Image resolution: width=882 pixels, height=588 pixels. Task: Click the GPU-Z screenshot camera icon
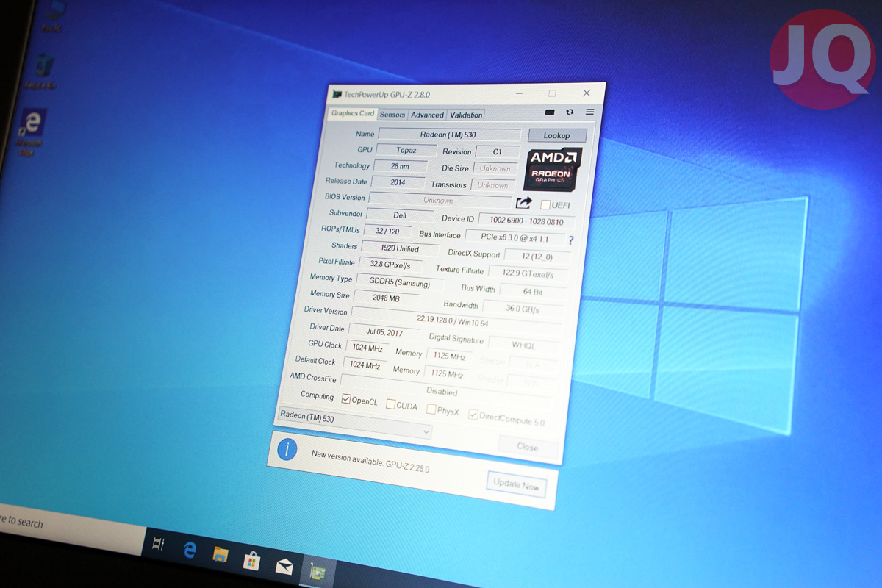point(549,112)
